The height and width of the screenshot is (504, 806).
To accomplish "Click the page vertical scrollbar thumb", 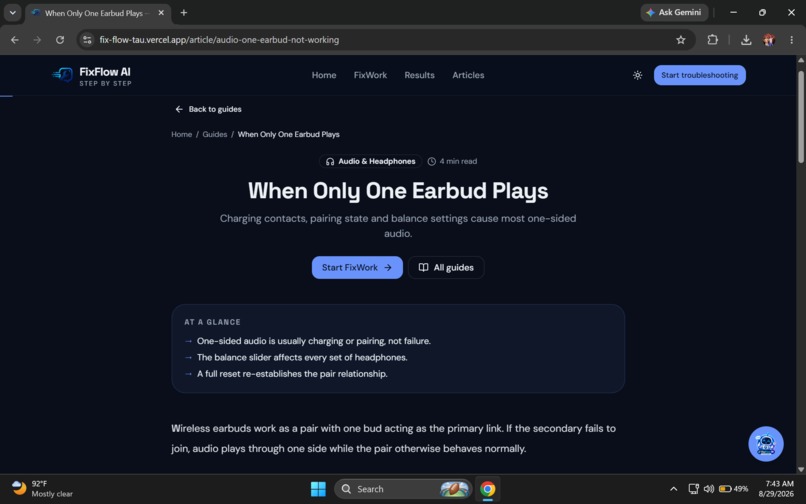I will pos(800,117).
